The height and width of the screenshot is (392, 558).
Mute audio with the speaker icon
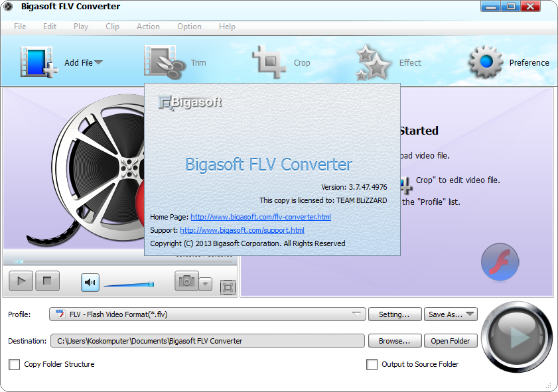click(90, 283)
